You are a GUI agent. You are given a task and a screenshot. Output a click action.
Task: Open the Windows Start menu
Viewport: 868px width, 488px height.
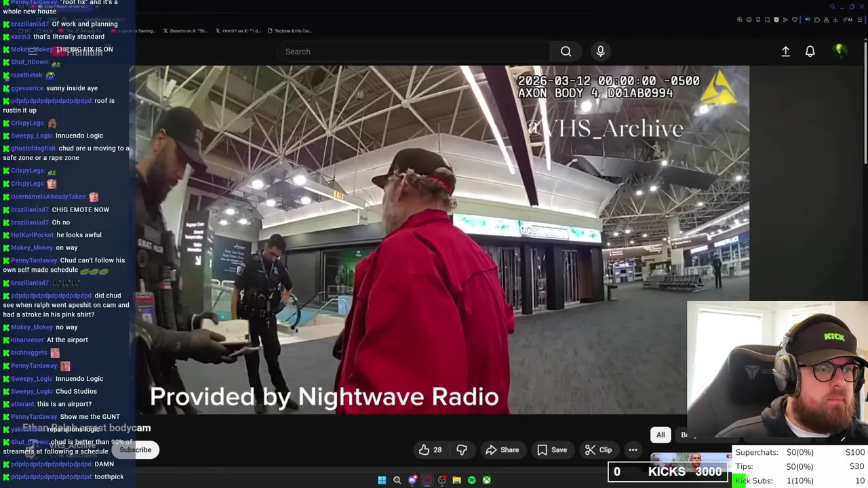[382, 481]
